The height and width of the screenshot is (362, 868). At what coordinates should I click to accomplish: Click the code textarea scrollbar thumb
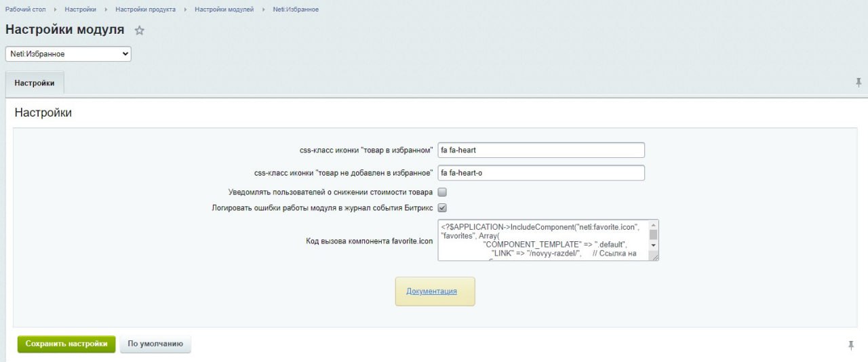pos(654,235)
